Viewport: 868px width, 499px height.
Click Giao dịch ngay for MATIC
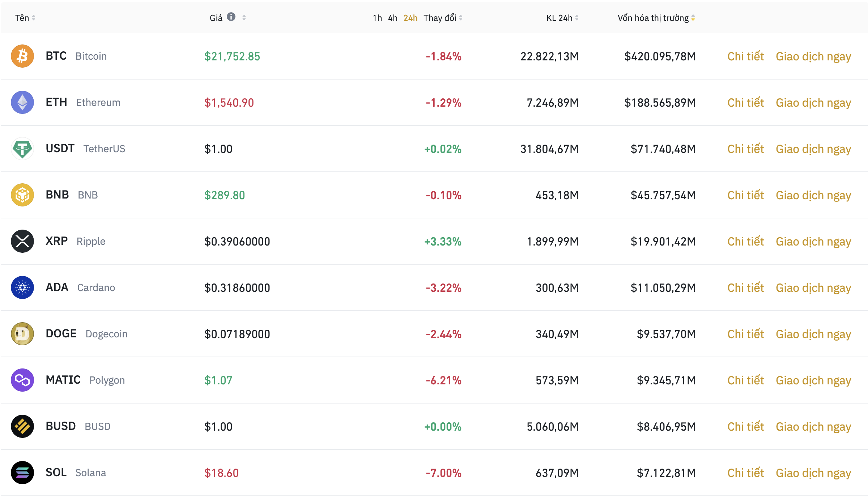[x=813, y=381]
